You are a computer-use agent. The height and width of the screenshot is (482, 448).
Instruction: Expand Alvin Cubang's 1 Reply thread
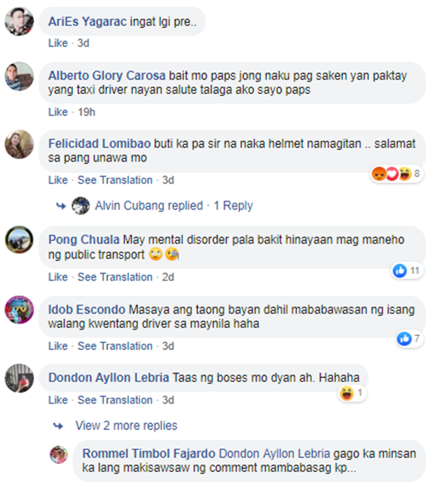point(233,205)
